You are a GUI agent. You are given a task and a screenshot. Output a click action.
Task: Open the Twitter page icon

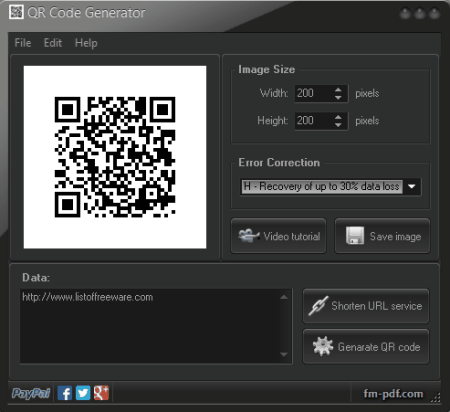pos(83,393)
